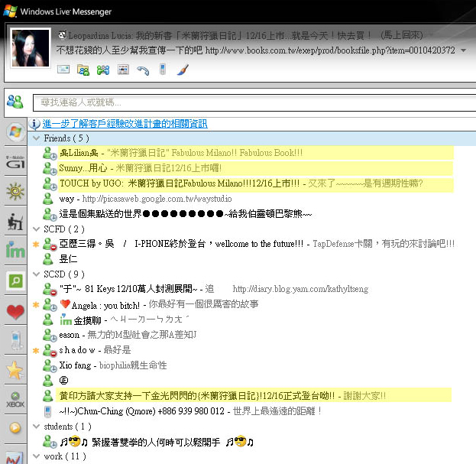Click the add contact people icon
476x464 pixels.
pos(15,102)
